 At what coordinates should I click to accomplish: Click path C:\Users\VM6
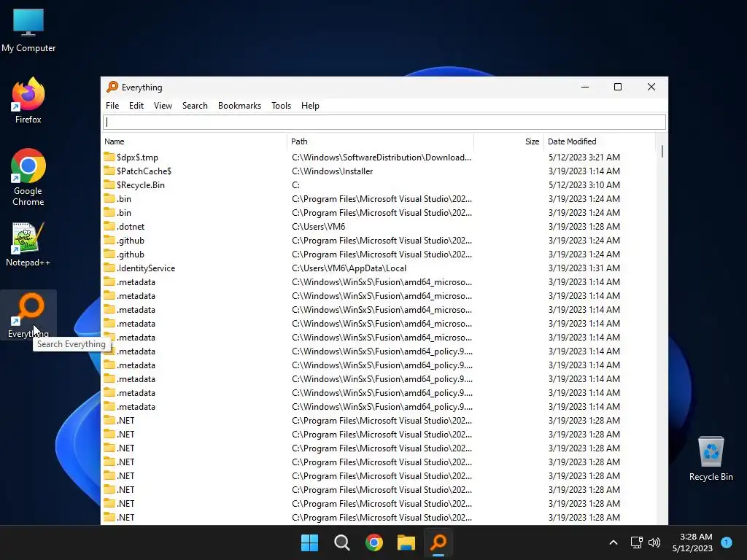(x=319, y=227)
